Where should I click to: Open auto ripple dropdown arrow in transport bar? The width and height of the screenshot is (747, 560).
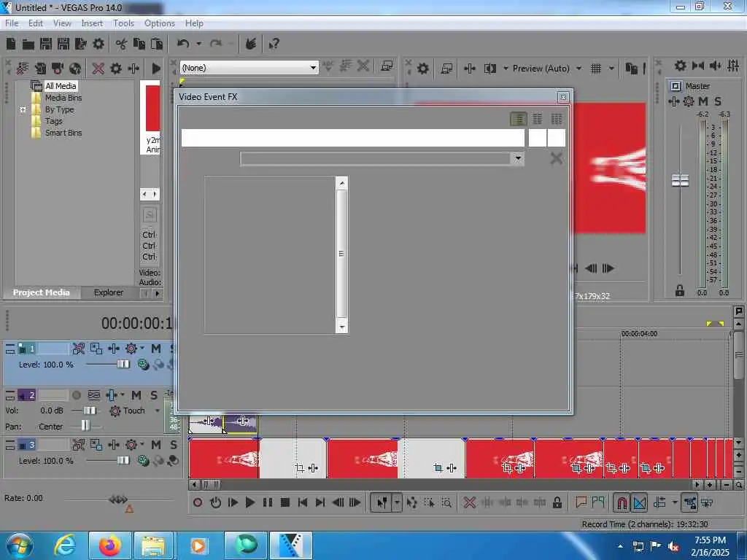click(x=675, y=502)
